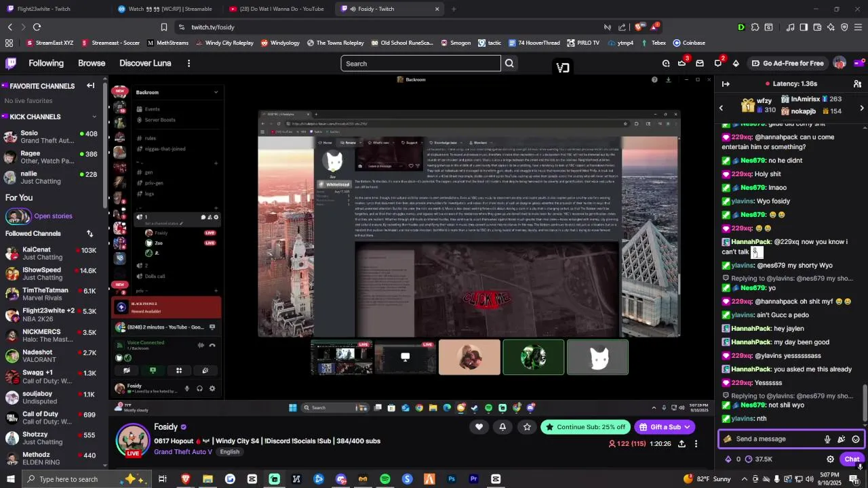Open StreamEast XYZ bookmark

click(x=50, y=43)
